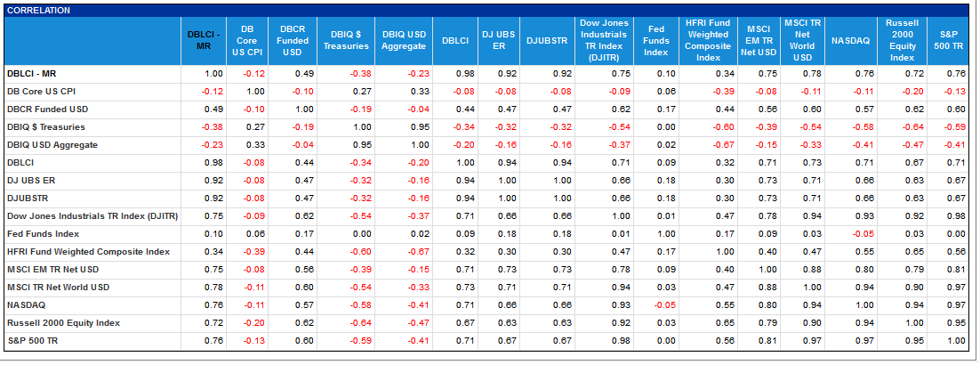980x365 pixels.
Task: Click the Dow Jones Industrials TR Index row label
Action: 92,216
